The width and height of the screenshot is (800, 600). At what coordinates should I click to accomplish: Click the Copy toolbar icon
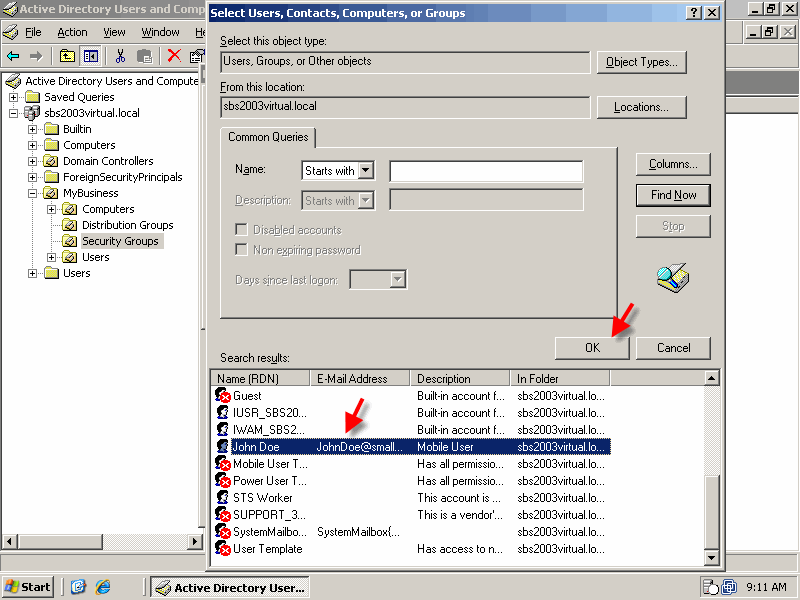coord(145,56)
